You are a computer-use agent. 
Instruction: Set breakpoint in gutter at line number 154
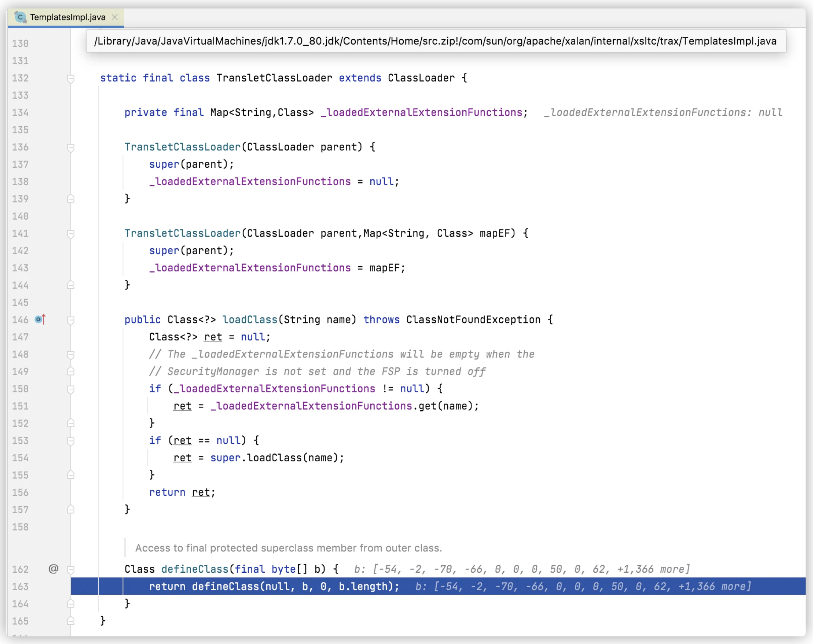20,458
